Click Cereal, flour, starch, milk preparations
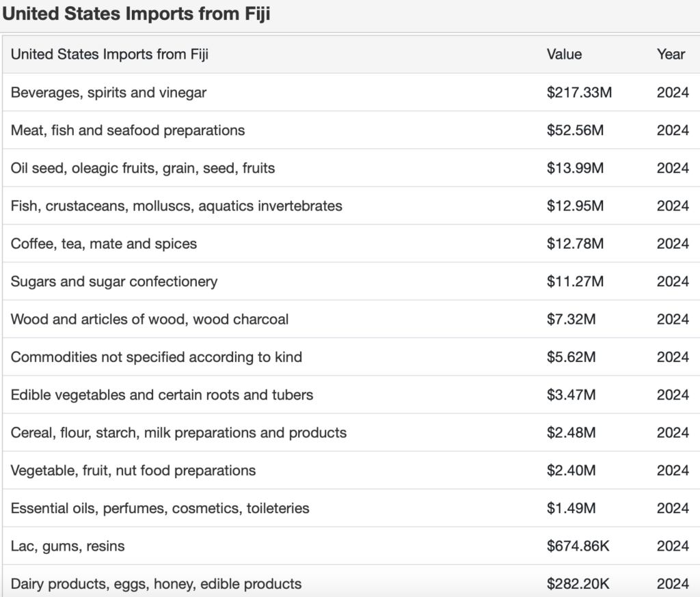The width and height of the screenshot is (700, 597). pos(178,432)
